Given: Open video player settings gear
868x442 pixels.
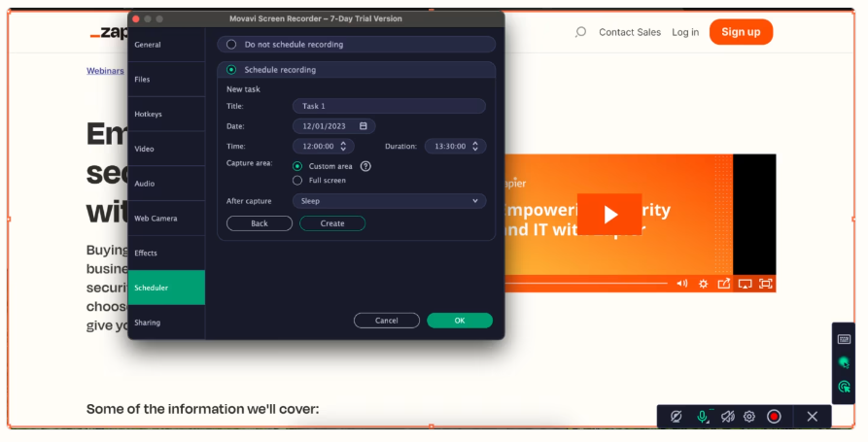Looking at the screenshot, I should coord(703,284).
